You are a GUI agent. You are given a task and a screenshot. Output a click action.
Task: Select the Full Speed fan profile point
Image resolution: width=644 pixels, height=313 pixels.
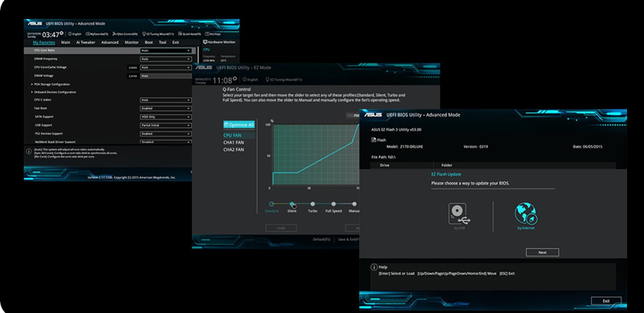(333, 204)
